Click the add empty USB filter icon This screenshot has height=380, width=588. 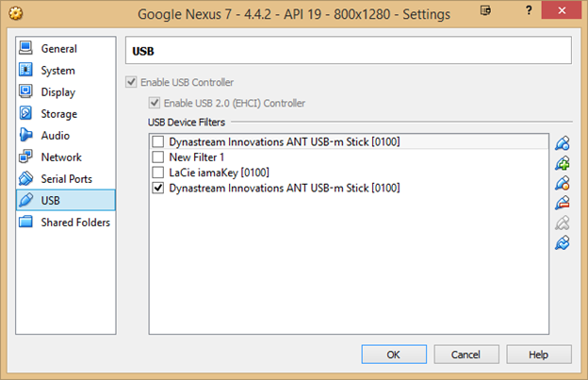point(563,143)
